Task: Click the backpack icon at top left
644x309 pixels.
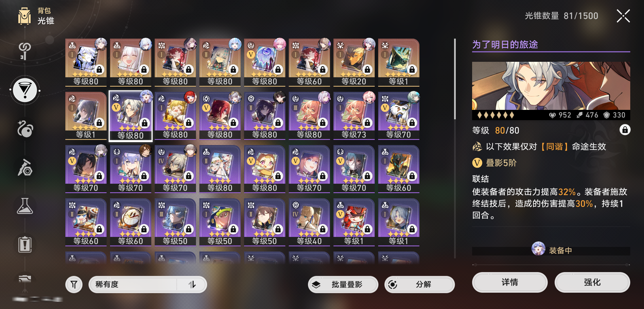Action: (25, 16)
